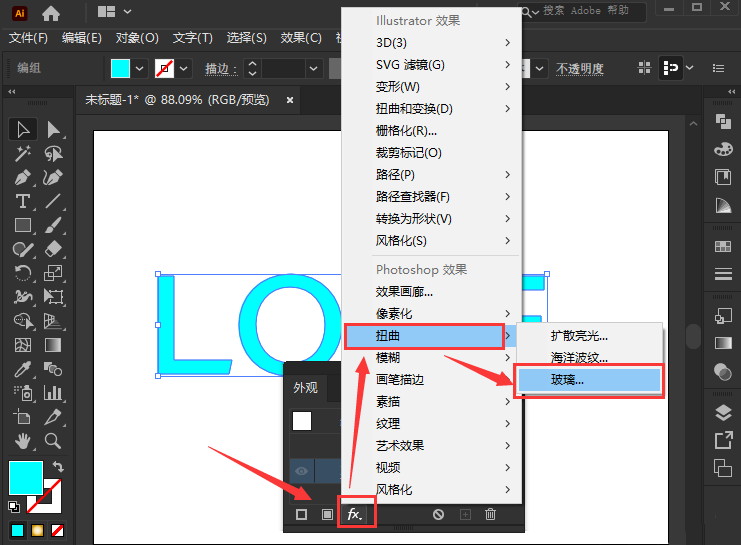Image resolution: width=741 pixels, height=545 pixels.
Task: Select the Lasso tool
Action: pyautogui.click(x=53, y=154)
